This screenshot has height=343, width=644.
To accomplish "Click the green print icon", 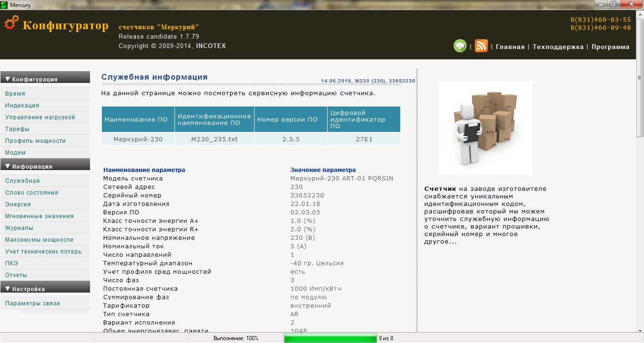I will tap(460, 46).
